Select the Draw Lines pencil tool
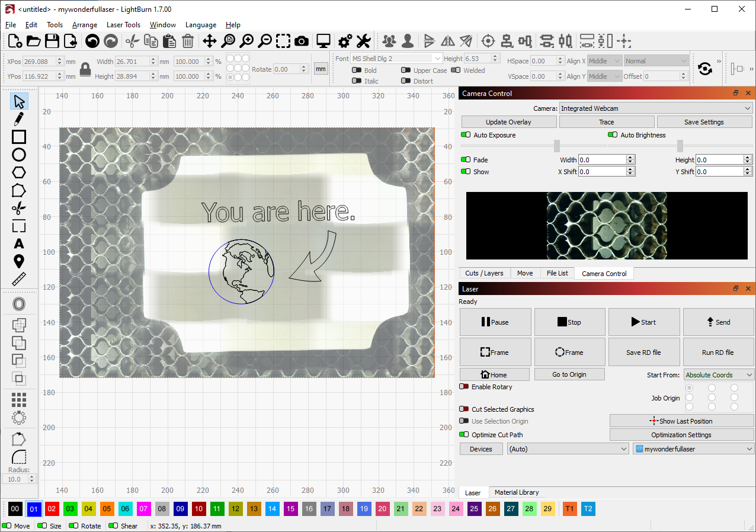 tap(19, 119)
